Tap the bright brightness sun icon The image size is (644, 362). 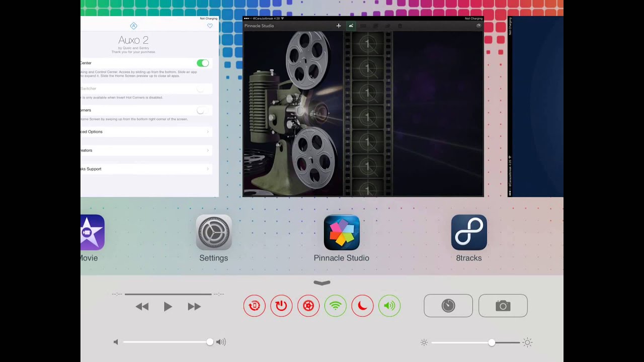pyautogui.click(x=527, y=342)
